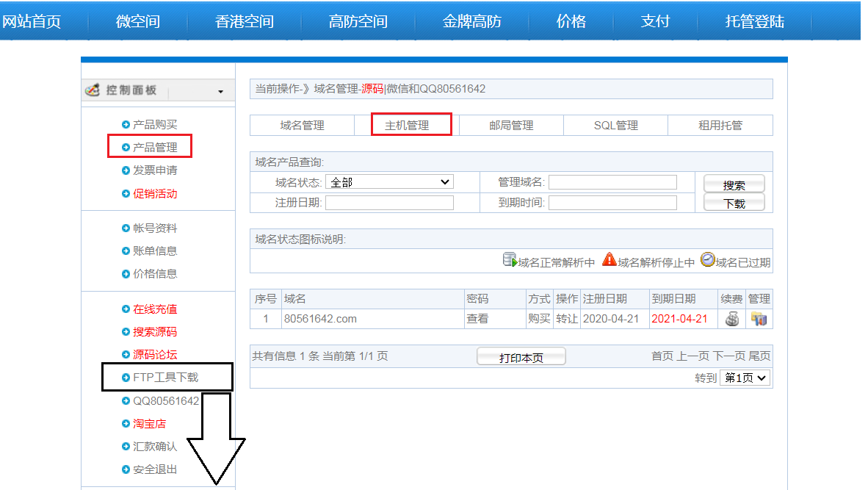Switch to the 主机管理 tab
This screenshot has height=490, width=868.
click(407, 126)
